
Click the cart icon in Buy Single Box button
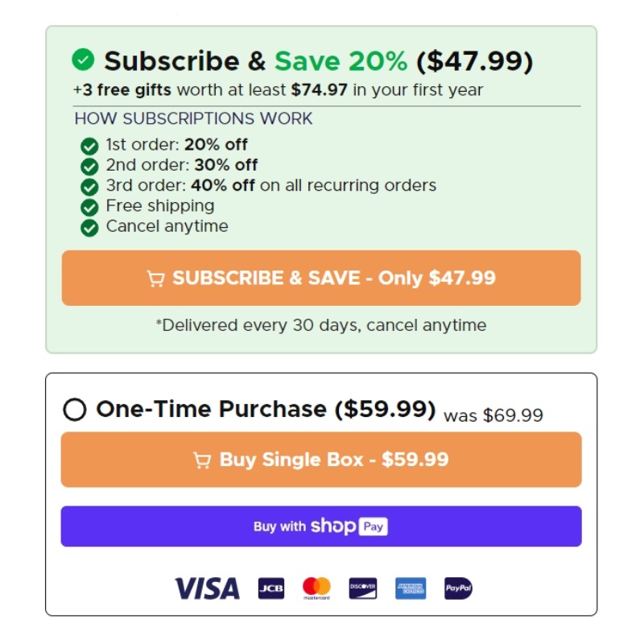click(202, 460)
